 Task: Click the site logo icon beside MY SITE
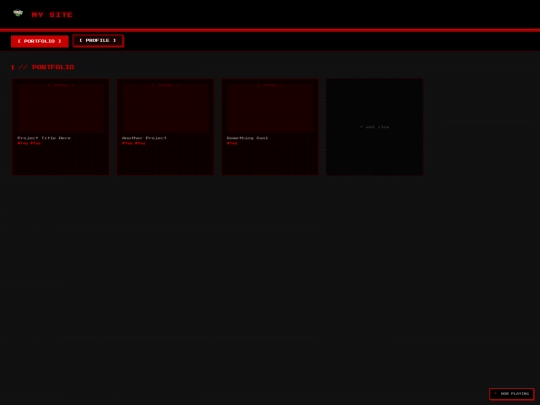[x=18, y=13]
